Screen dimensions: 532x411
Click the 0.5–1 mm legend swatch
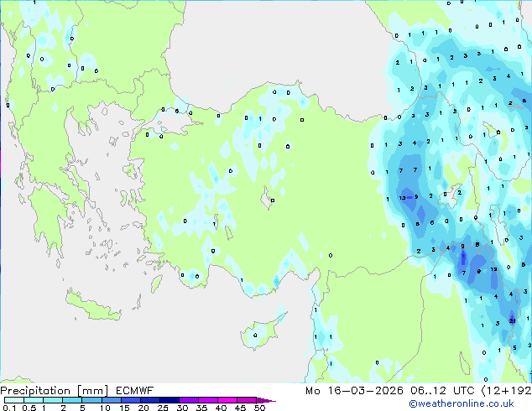coord(34,400)
